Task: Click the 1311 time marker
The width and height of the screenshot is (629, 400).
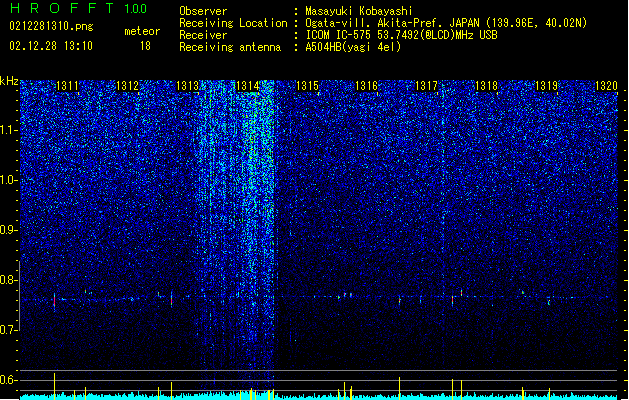Action: pos(67,86)
